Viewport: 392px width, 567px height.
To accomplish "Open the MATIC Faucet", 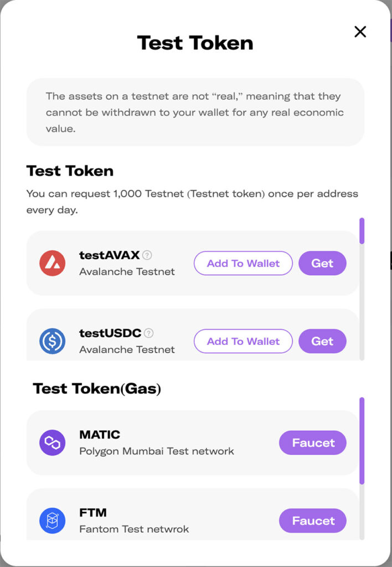I will pos(312,442).
